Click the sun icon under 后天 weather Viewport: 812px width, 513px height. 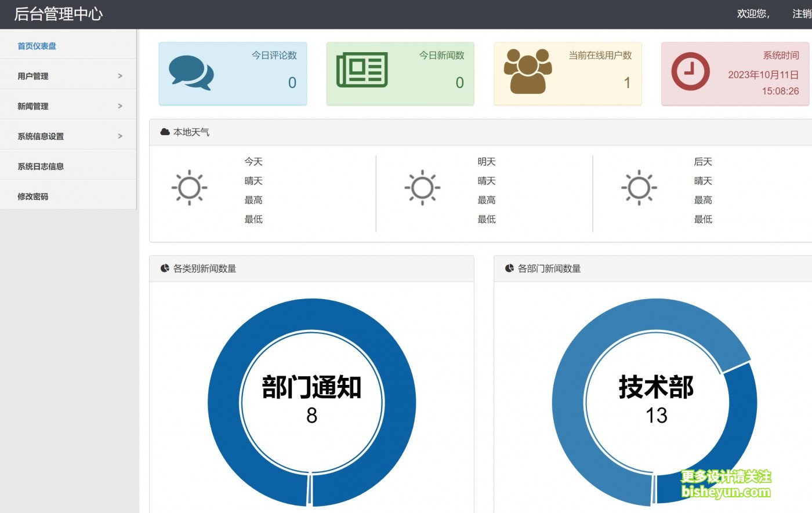pos(639,187)
